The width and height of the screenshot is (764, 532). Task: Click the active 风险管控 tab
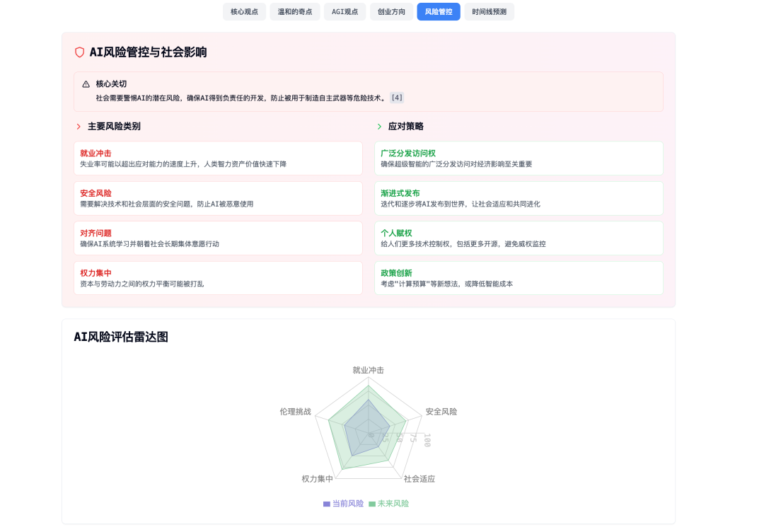click(439, 11)
